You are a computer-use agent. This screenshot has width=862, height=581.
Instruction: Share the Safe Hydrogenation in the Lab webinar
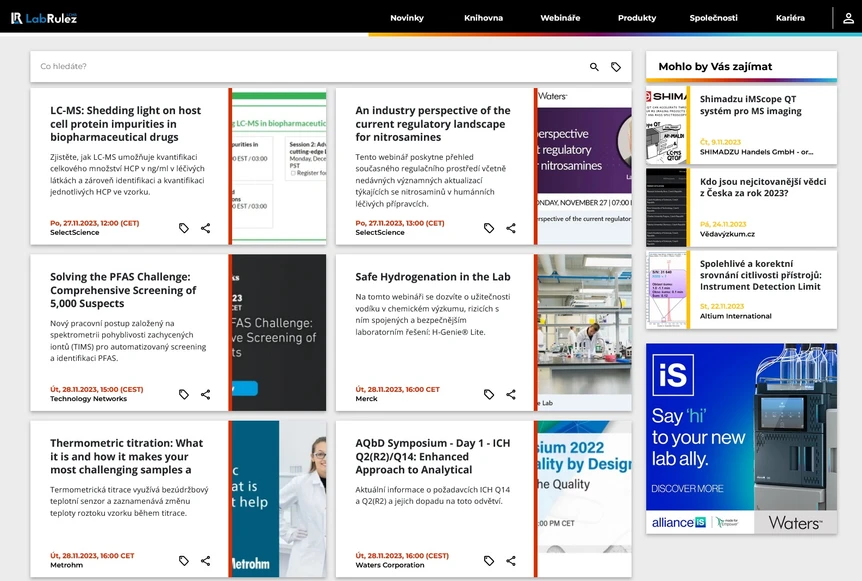click(511, 394)
